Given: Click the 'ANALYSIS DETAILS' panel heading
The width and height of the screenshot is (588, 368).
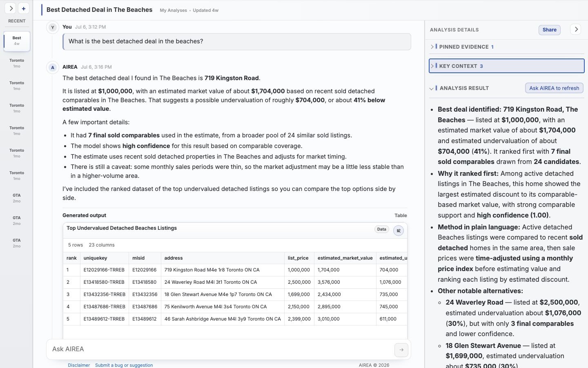Looking at the screenshot, I should coord(454,30).
